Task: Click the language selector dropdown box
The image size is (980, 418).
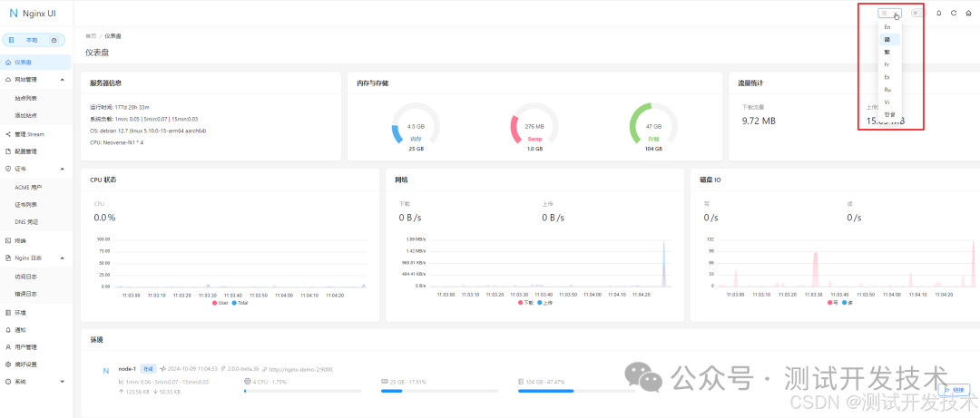Action: click(x=888, y=13)
